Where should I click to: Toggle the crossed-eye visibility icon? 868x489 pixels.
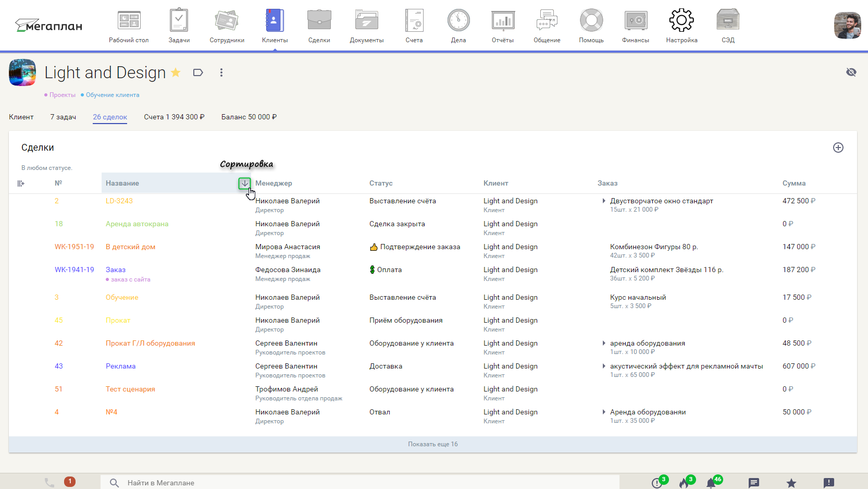pos(851,72)
